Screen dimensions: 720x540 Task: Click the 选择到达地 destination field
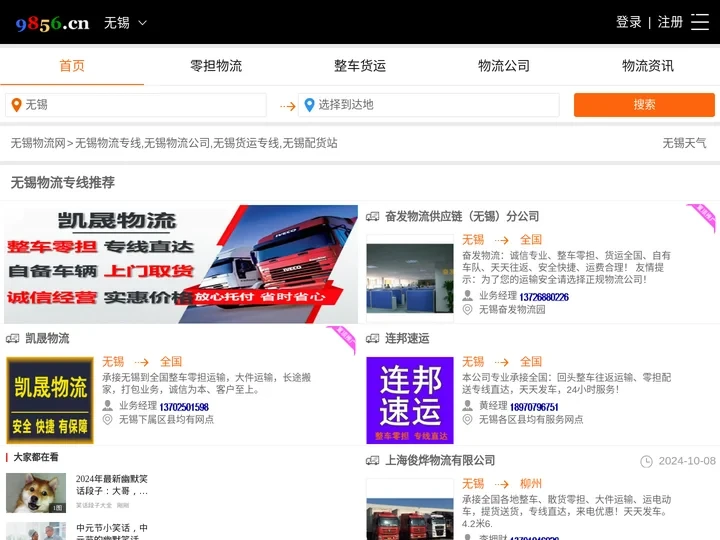pyautogui.click(x=429, y=105)
